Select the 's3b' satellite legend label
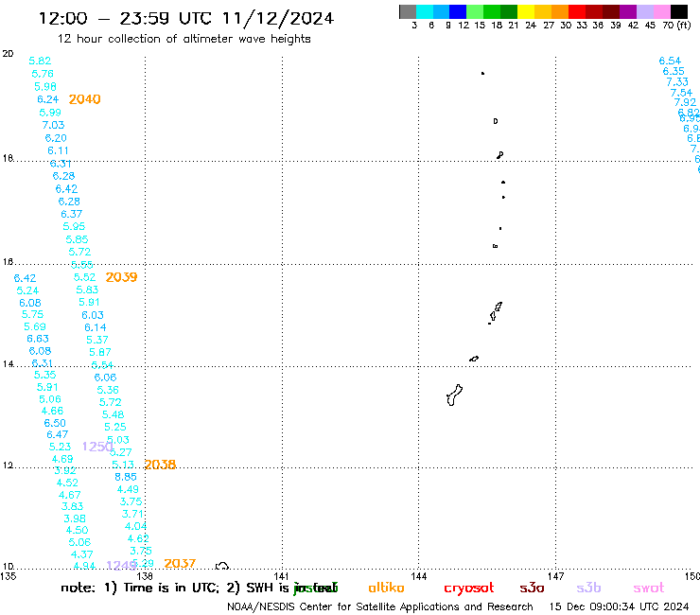This screenshot has width=700, height=615. 588,589
